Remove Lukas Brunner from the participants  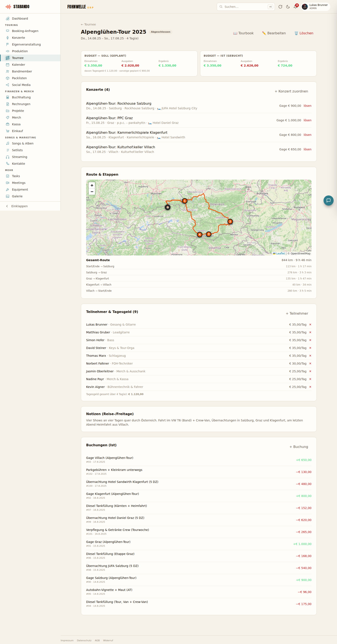[310, 325]
